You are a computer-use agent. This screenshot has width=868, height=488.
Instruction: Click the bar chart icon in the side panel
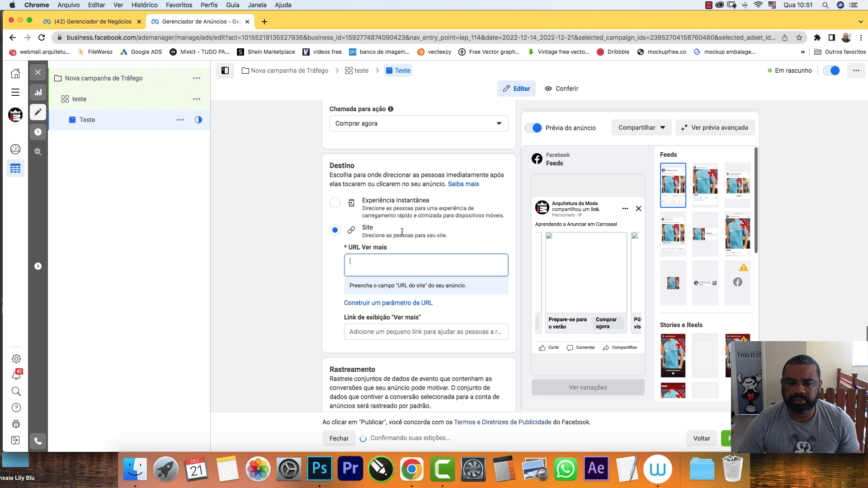pyautogui.click(x=38, y=92)
